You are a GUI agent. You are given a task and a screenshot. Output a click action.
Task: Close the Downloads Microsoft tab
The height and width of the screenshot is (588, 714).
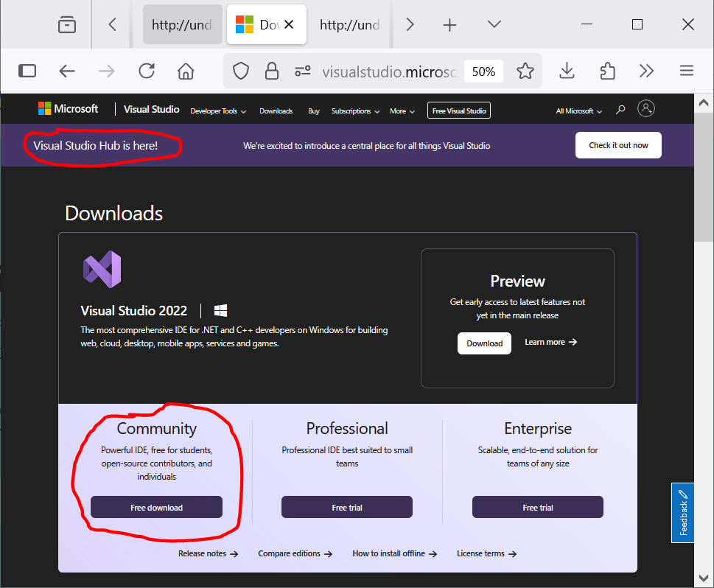click(x=289, y=24)
